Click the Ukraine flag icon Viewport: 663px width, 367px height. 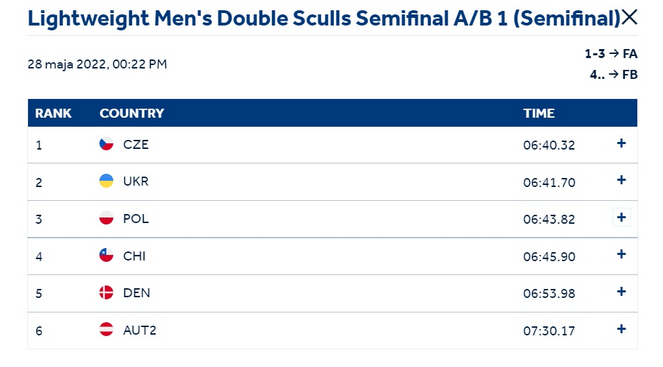[106, 181]
